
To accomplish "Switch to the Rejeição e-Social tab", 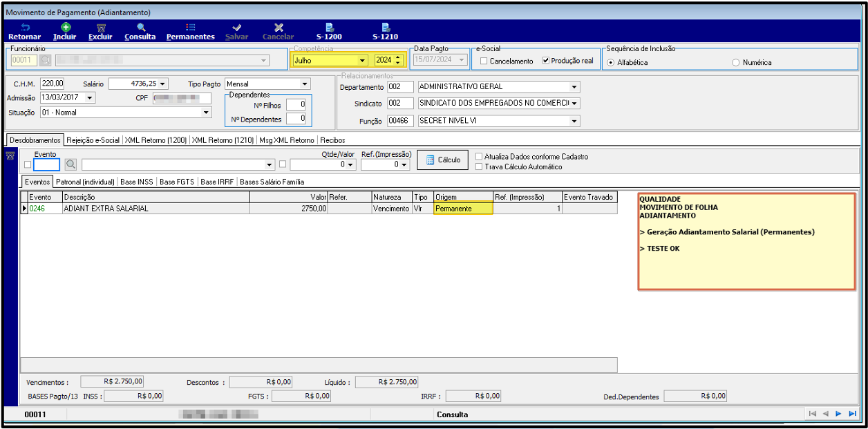I will (93, 140).
